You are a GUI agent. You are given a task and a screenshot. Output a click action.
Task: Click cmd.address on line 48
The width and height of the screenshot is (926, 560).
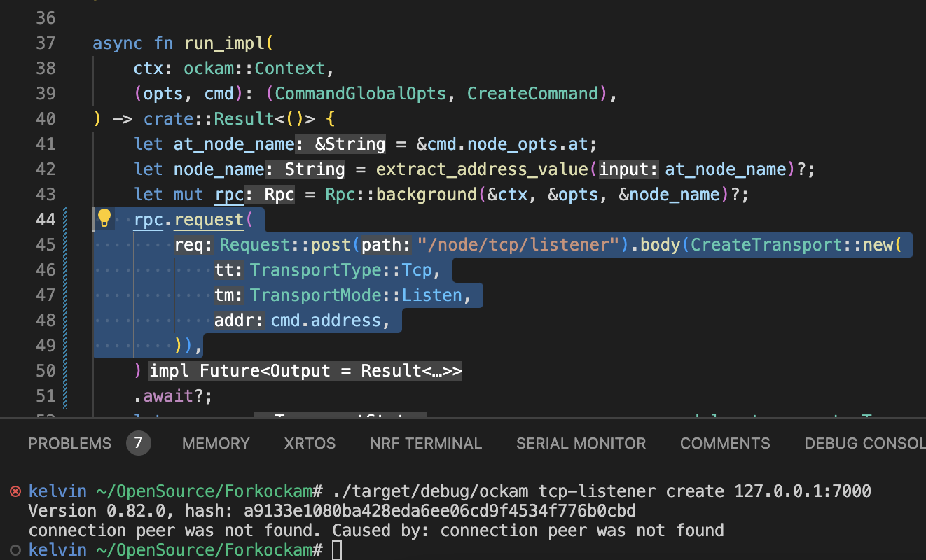326,321
